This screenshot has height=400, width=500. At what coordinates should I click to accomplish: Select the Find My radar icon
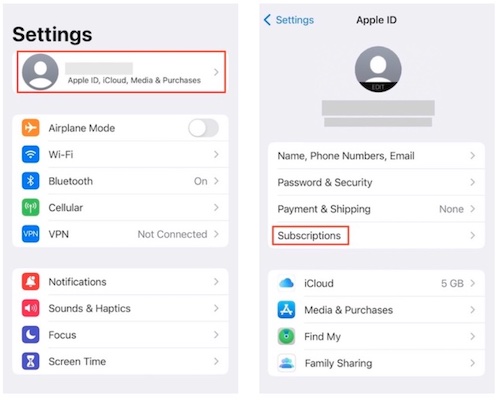click(x=286, y=336)
